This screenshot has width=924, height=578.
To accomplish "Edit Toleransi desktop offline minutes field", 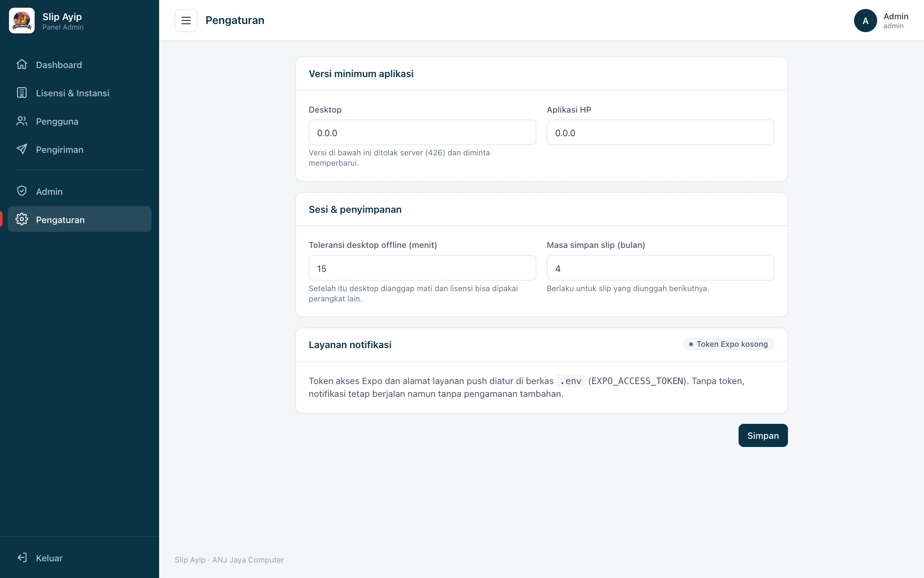I will click(422, 268).
